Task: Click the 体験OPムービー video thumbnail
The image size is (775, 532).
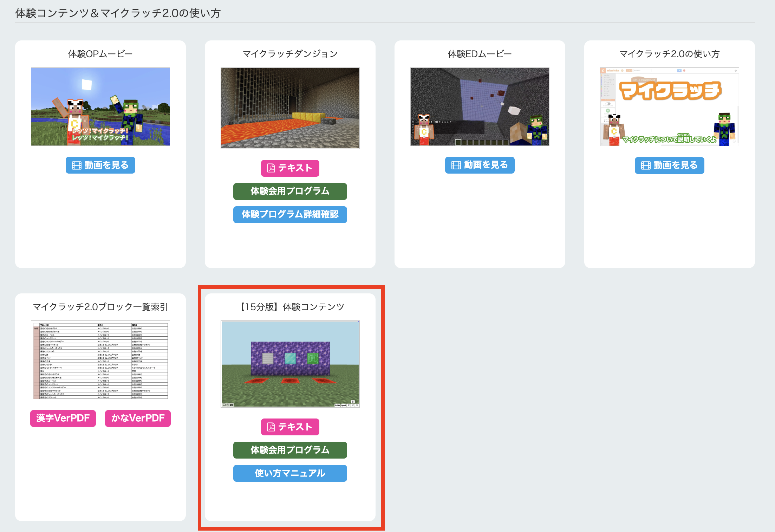Action: click(x=100, y=106)
